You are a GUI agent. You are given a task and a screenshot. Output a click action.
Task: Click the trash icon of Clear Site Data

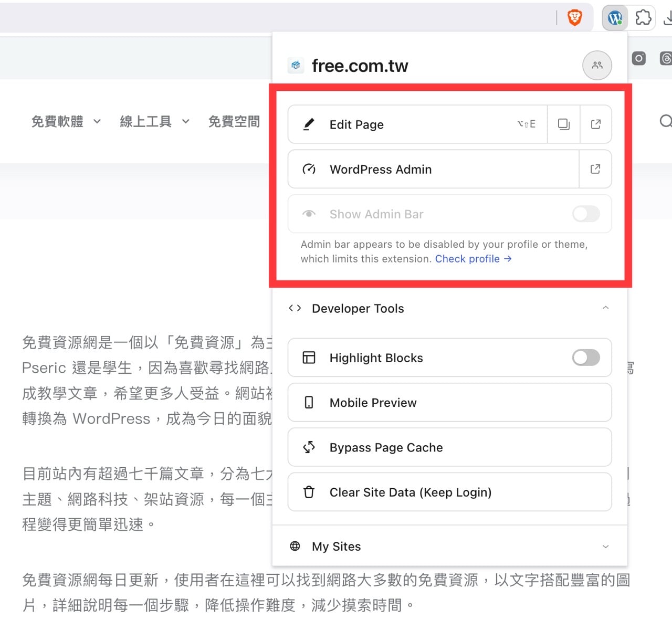click(x=309, y=492)
